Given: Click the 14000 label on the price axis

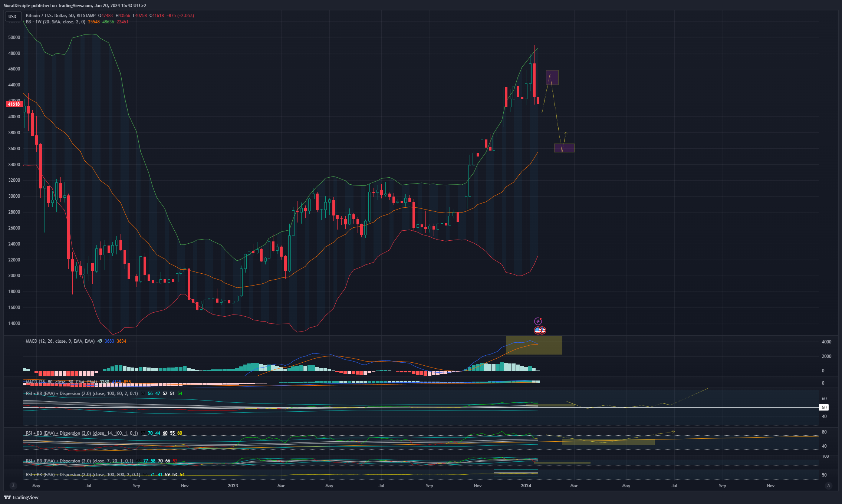Looking at the screenshot, I should click(14, 323).
